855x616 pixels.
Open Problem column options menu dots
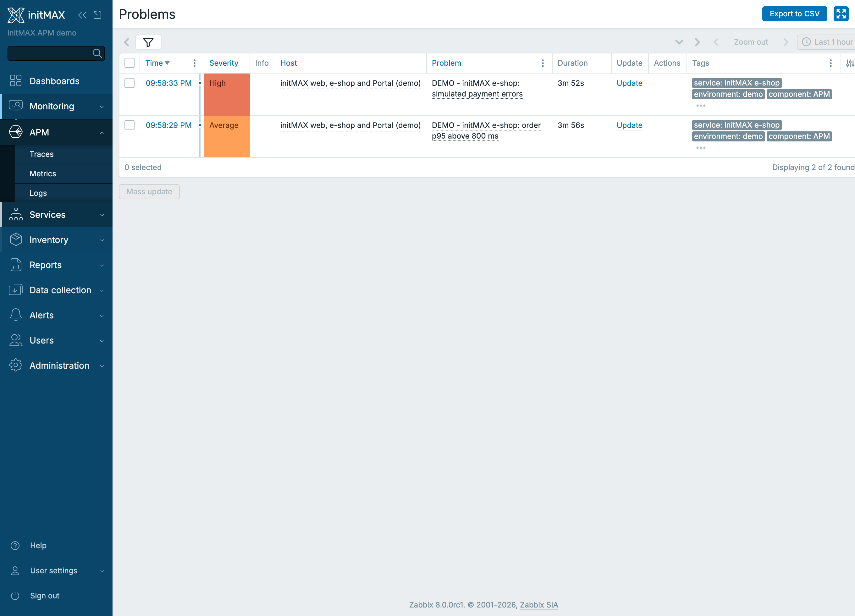tap(543, 63)
